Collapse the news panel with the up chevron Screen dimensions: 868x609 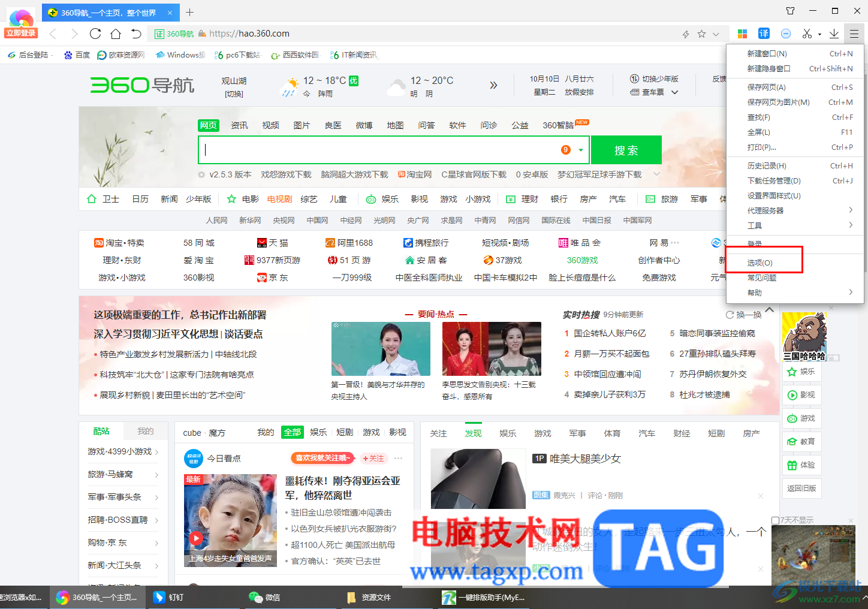click(769, 310)
